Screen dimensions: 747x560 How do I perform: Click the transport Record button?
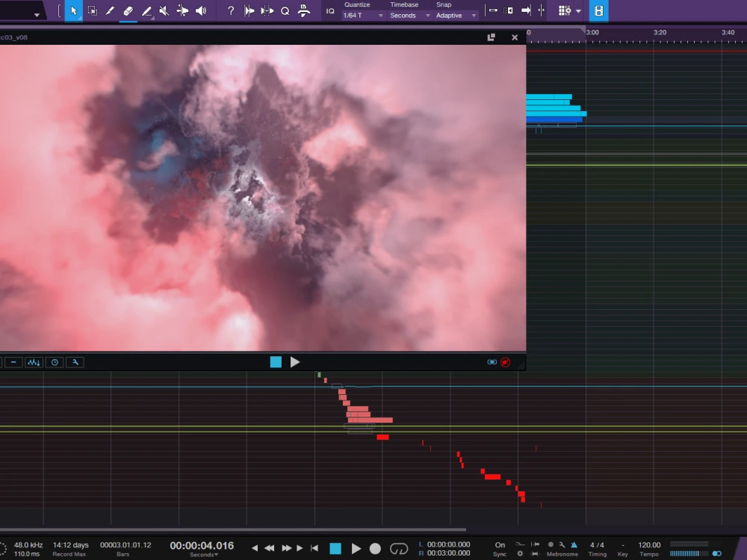pyautogui.click(x=376, y=549)
